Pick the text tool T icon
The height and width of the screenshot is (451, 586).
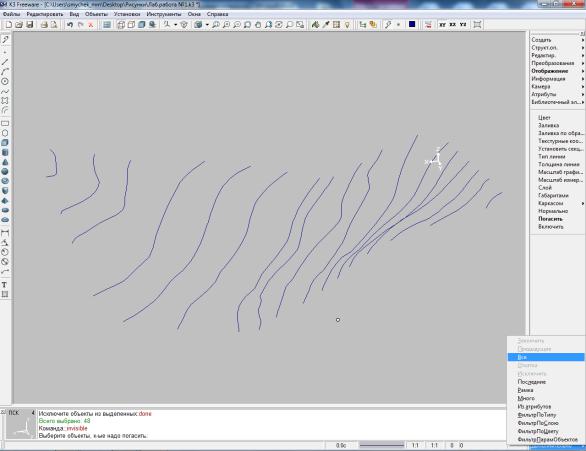[x=4, y=285]
